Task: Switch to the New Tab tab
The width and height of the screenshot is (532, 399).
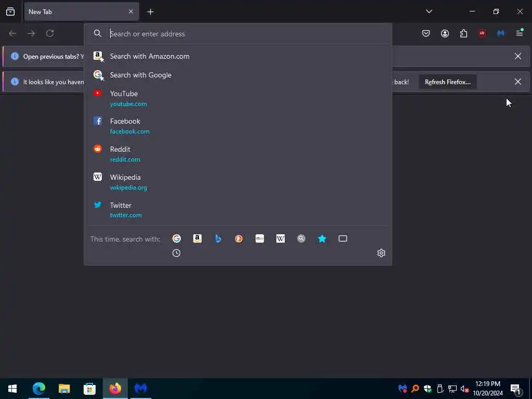Action: coord(82,12)
